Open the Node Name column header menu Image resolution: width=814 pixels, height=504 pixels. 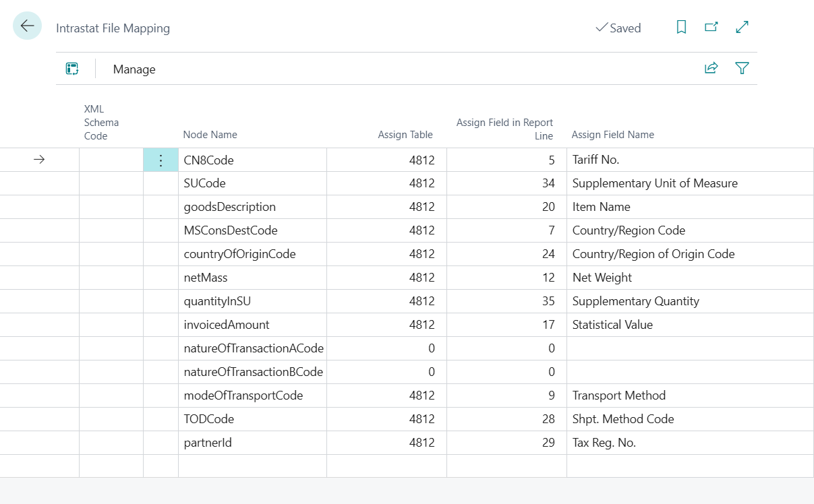click(x=210, y=135)
